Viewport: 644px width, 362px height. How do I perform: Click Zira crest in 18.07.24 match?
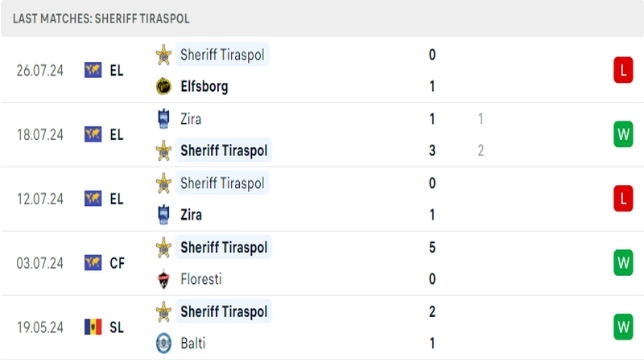coord(163,119)
